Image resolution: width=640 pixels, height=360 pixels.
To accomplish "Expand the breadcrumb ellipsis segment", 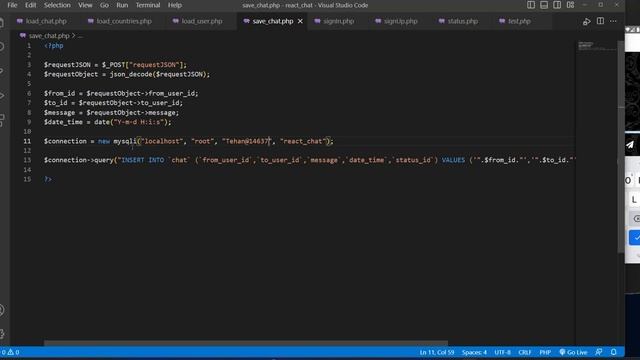I will click(x=80, y=36).
